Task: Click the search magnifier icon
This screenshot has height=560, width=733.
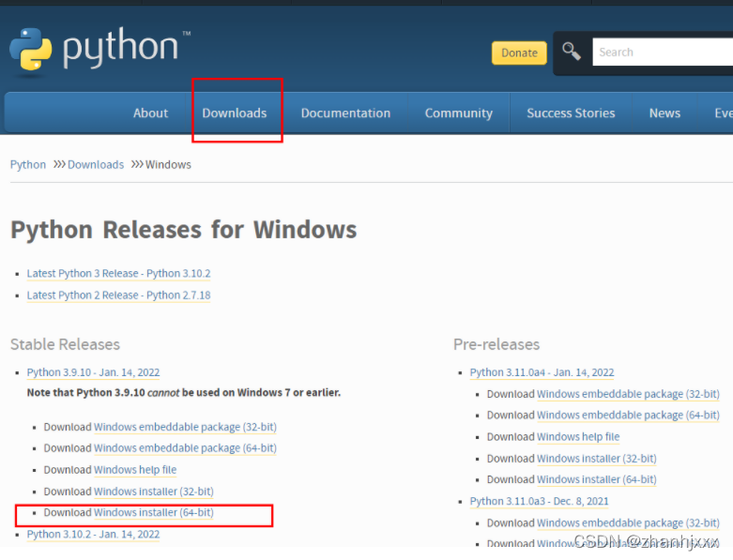Action: click(x=572, y=52)
